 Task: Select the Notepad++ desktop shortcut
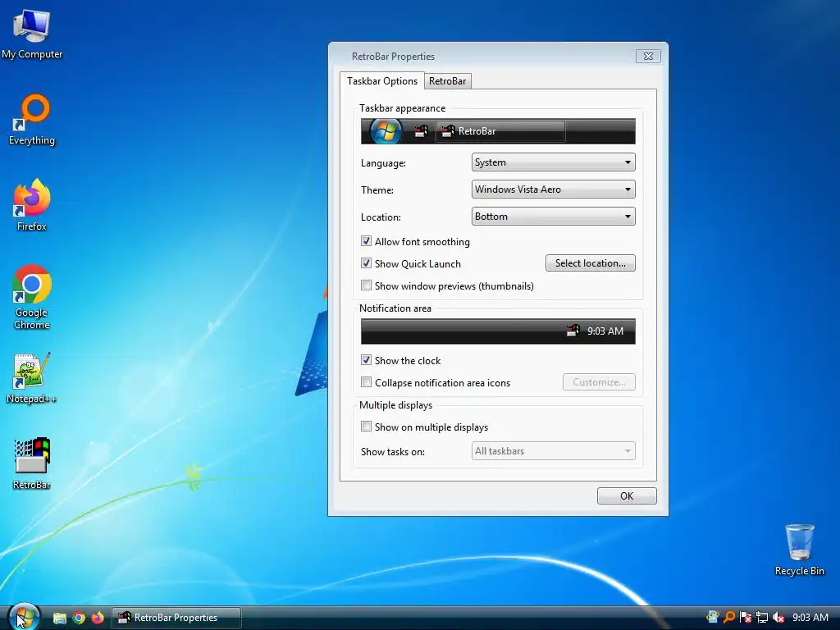pos(32,378)
